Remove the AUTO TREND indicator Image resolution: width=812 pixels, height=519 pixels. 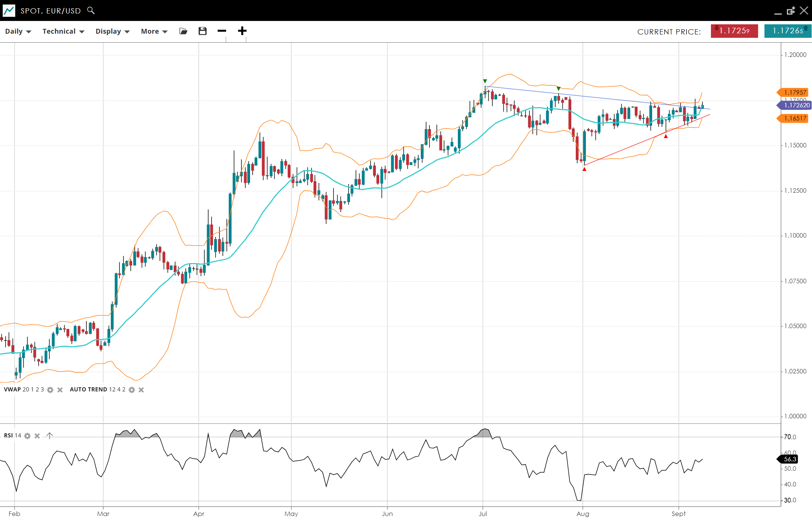141,390
